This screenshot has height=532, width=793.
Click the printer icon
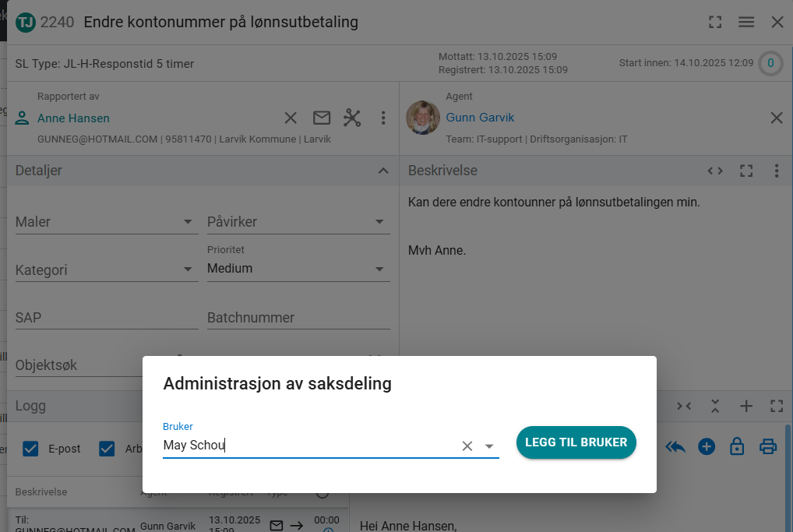pyautogui.click(x=768, y=446)
